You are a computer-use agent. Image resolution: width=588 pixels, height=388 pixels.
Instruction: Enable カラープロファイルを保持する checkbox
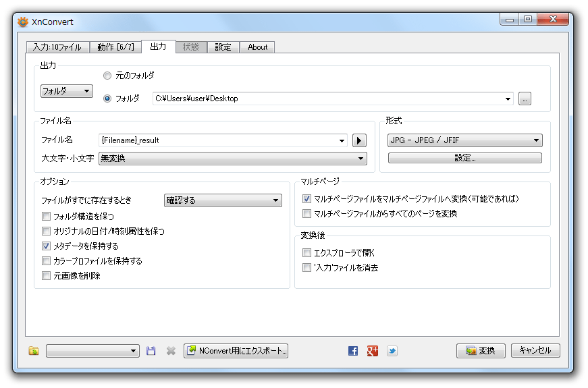[x=46, y=261]
